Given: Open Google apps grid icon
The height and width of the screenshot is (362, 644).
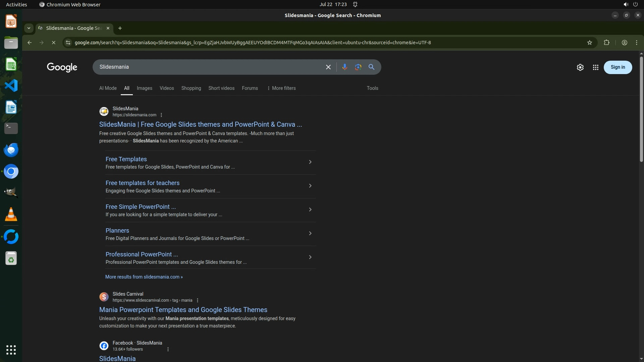Looking at the screenshot, I should [x=595, y=67].
